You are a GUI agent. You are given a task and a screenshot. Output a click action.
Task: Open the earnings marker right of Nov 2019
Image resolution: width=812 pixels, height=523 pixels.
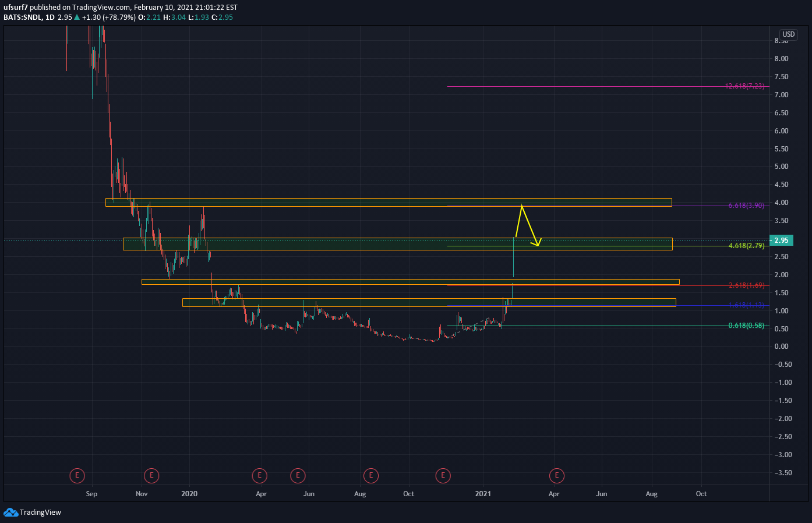[x=151, y=476]
